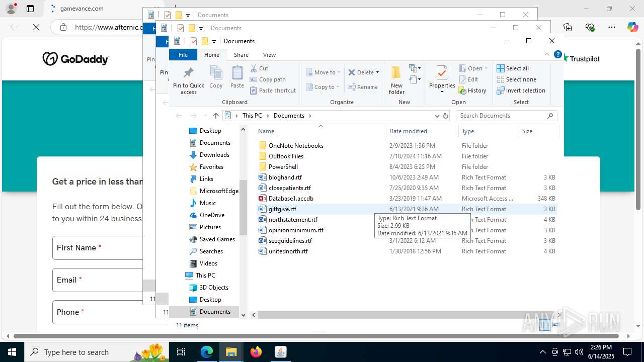Select Downloads in navigation pane
Screen dimensions: 644x362
[214, 155]
